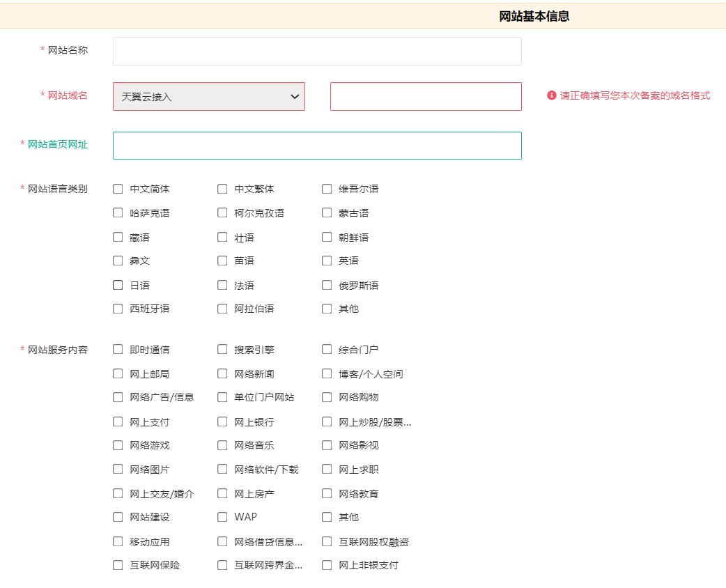Enable the 网上非银支付 checkbox

327,565
